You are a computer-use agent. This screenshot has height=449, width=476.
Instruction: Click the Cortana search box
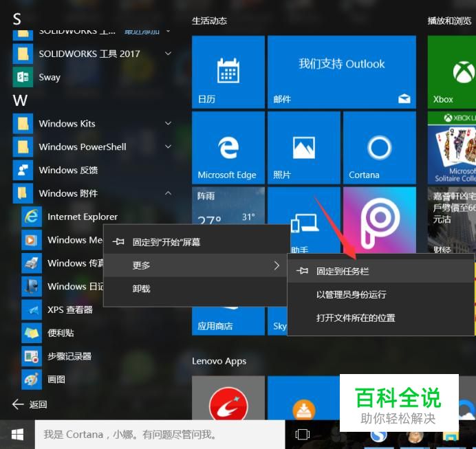(x=160, y=435)
